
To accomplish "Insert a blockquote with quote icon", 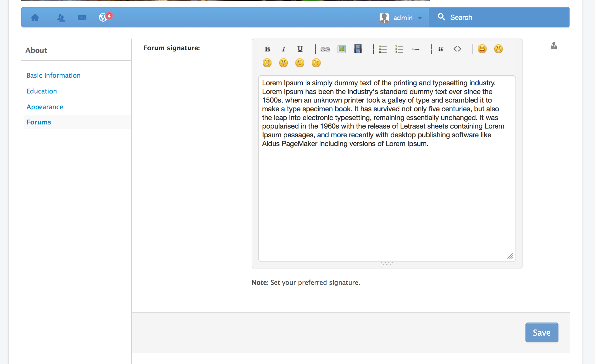I will coord(441,49).
